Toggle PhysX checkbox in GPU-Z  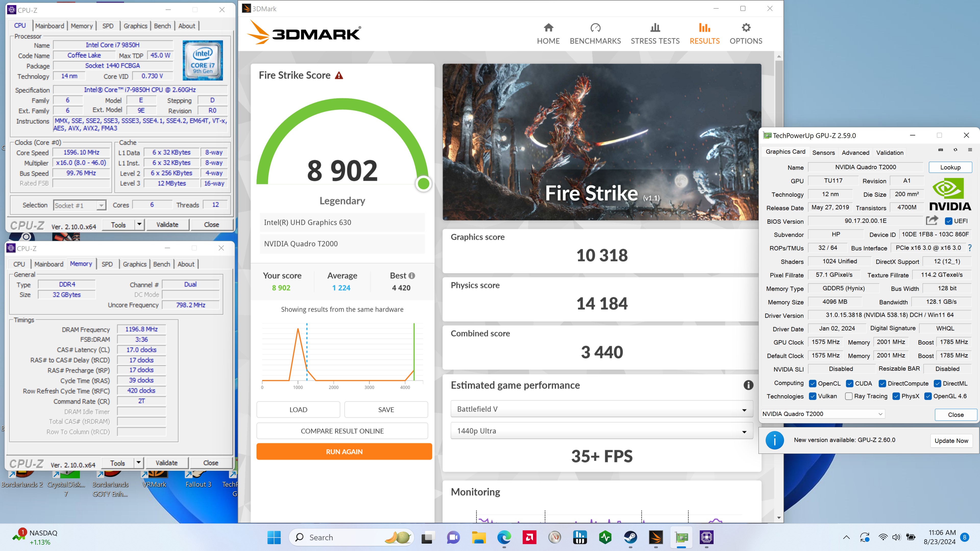point(896,396)
